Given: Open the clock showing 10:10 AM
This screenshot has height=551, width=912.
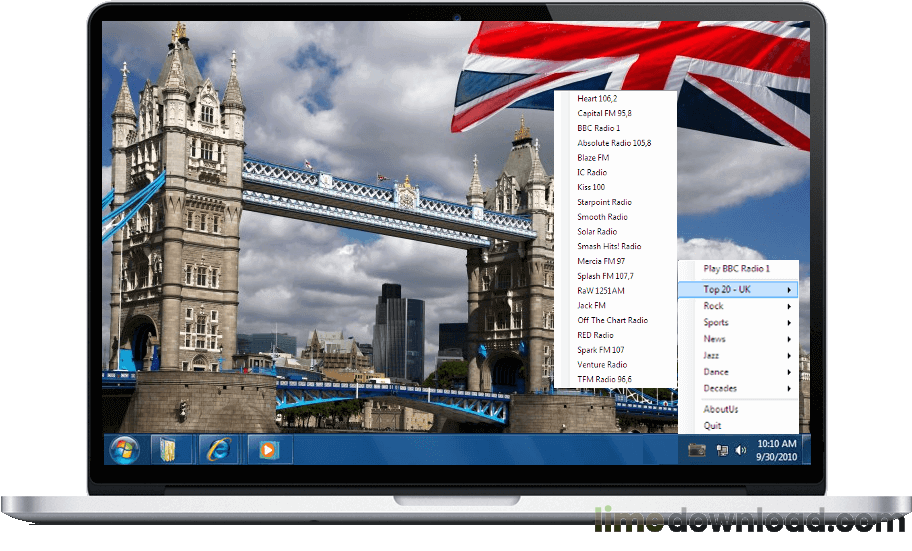Looking at the screenshot, I should click(776, 450).
